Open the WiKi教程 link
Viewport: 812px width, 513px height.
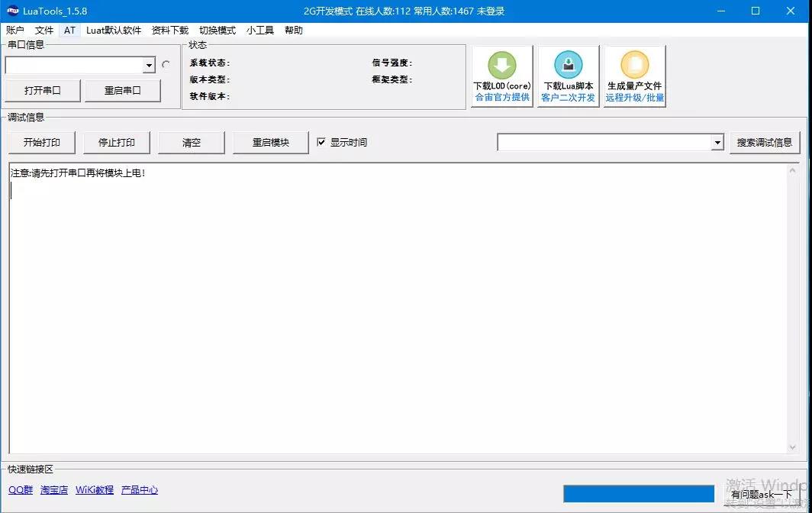click(95, 489)
